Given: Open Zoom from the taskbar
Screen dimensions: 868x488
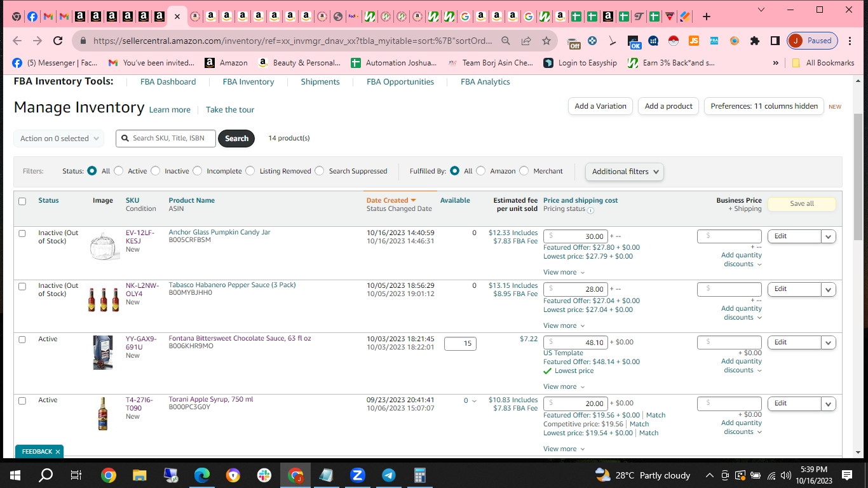Looking at the screenshot, I should [x=358, y=475].
